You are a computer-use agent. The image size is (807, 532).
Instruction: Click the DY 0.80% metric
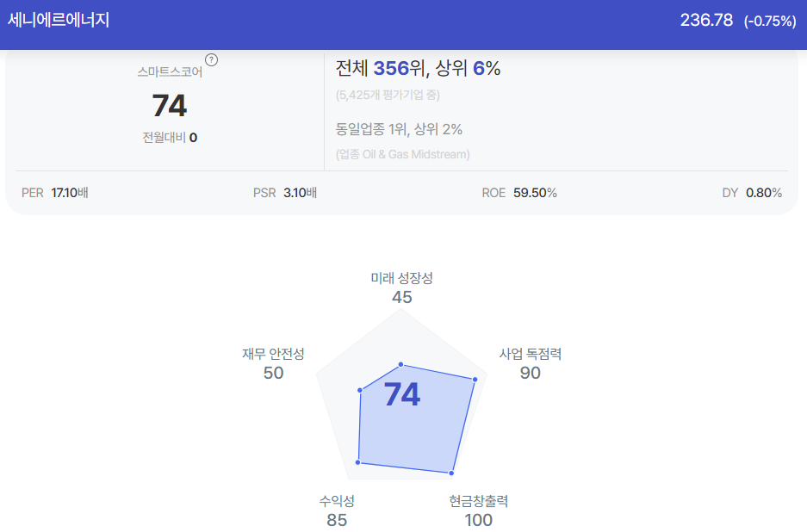752,193
